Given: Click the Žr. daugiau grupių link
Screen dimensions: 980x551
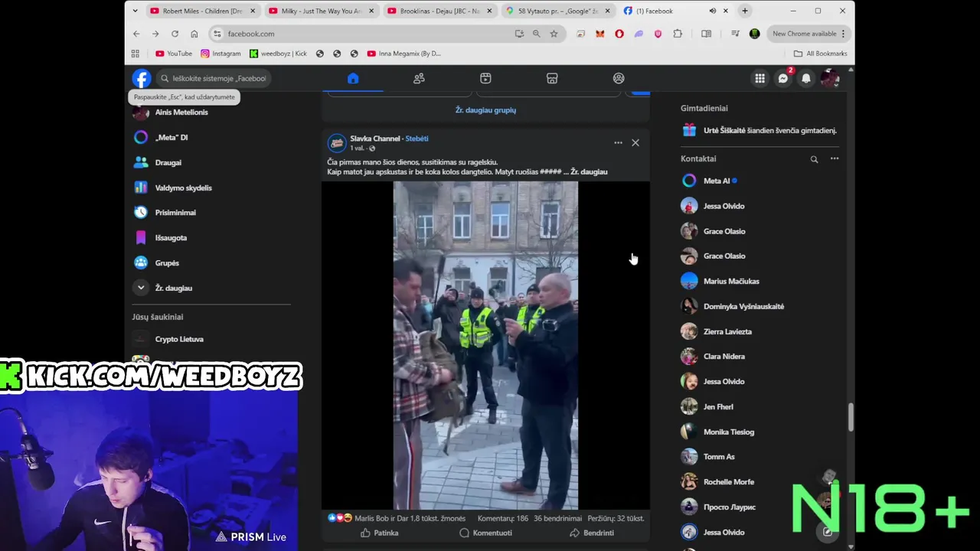Looking at the screenshot, I should pyautogui.click(x=485, y=110).
